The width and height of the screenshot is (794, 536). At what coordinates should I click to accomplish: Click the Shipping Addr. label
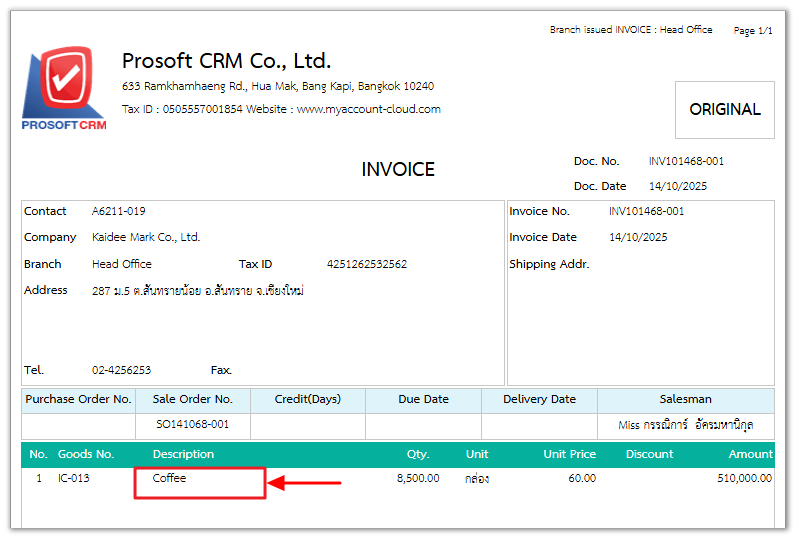pos(549,264)
